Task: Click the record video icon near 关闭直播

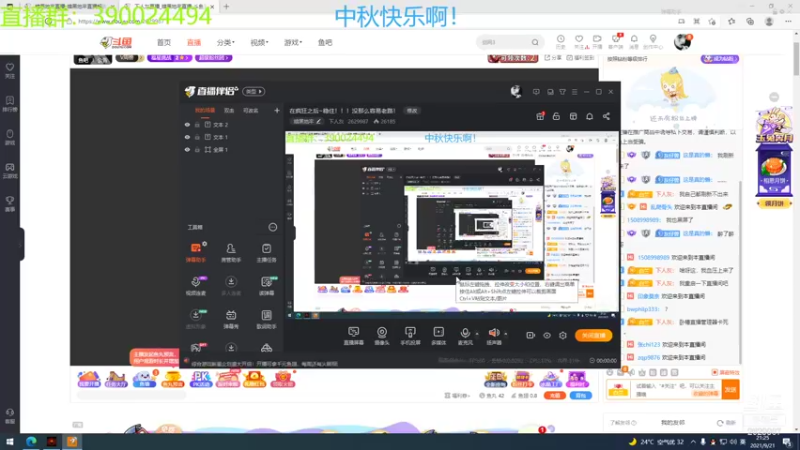Action: [x=531, y=335]
